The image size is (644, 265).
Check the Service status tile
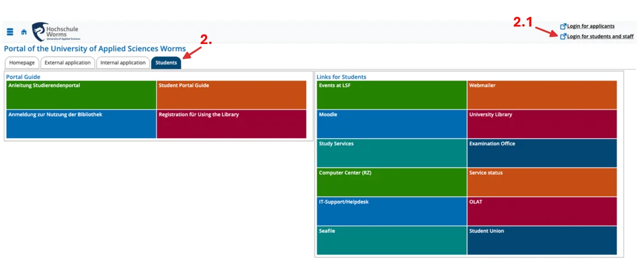[542, 182]
